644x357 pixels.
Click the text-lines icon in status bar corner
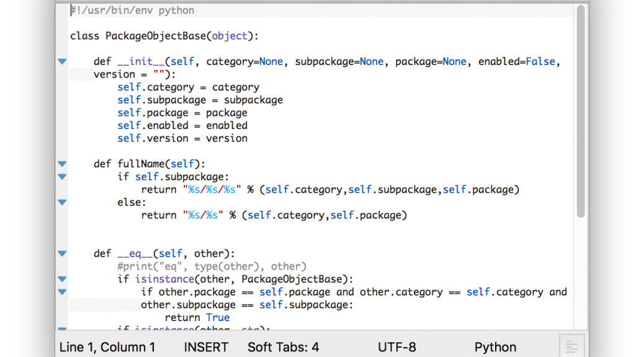pos(571,346)
